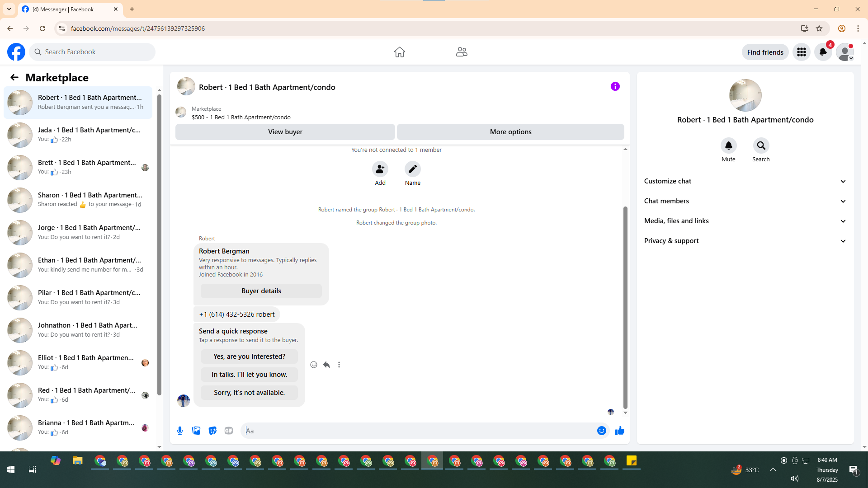
Task: Search in conversation using magnifier icon
Action: [x=761, y=145]
